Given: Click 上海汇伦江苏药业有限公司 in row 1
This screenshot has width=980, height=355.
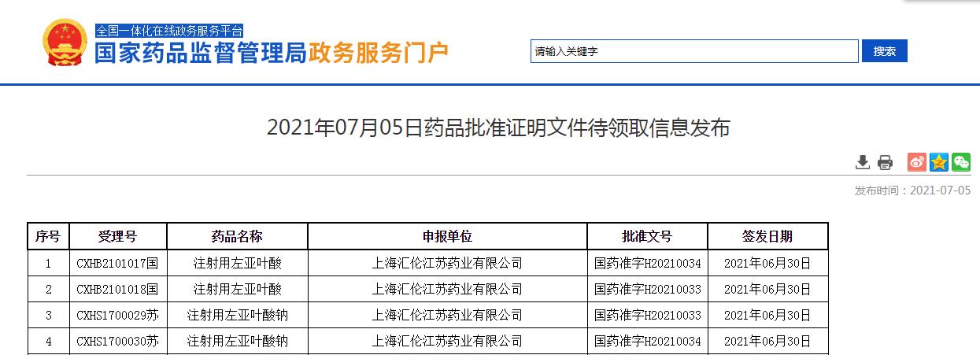Looking at the screenshot, I should pyautogui.click(x=447, y=263).
